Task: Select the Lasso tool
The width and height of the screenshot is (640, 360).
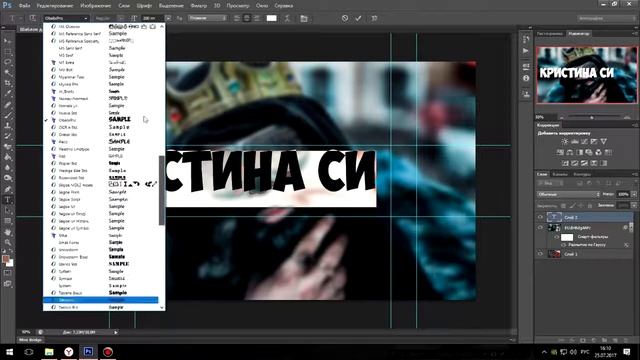Action: (8, 62)
